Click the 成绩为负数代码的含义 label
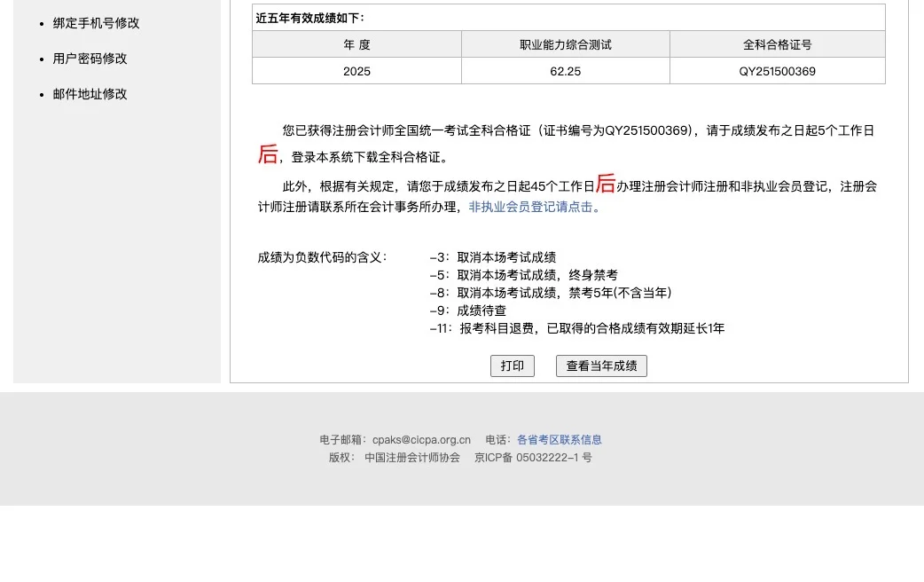924x582 pixels. coord(321,256)
